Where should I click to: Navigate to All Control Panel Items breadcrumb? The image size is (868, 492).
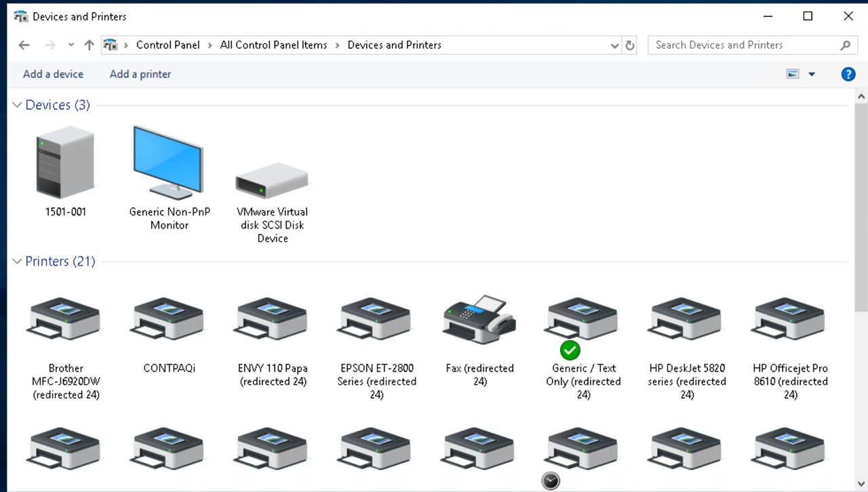point(273,45)
